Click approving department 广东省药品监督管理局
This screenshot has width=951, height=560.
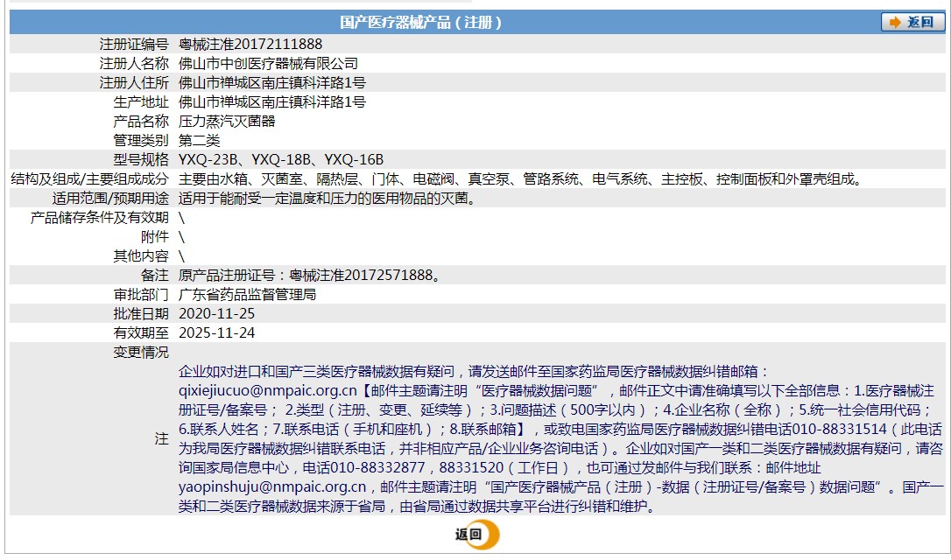[248, 295]
